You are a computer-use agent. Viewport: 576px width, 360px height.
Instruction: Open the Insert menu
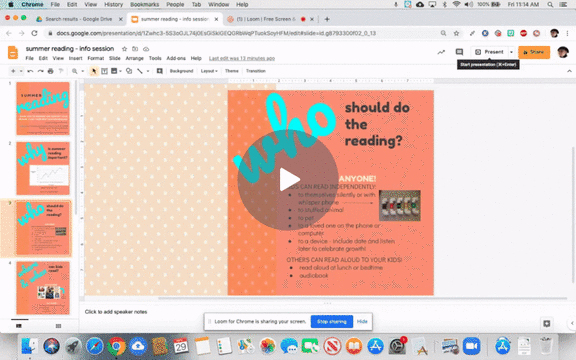(x=75, y=58)
